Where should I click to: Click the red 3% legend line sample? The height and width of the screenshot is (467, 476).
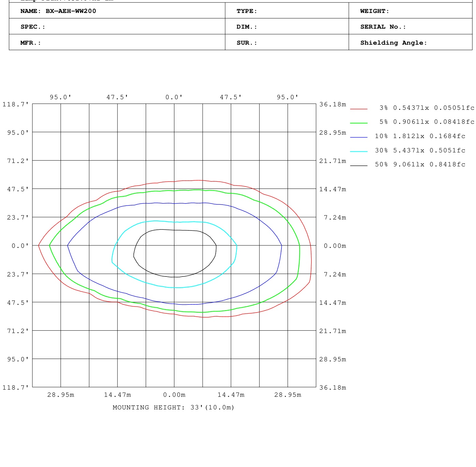[359, 109]
